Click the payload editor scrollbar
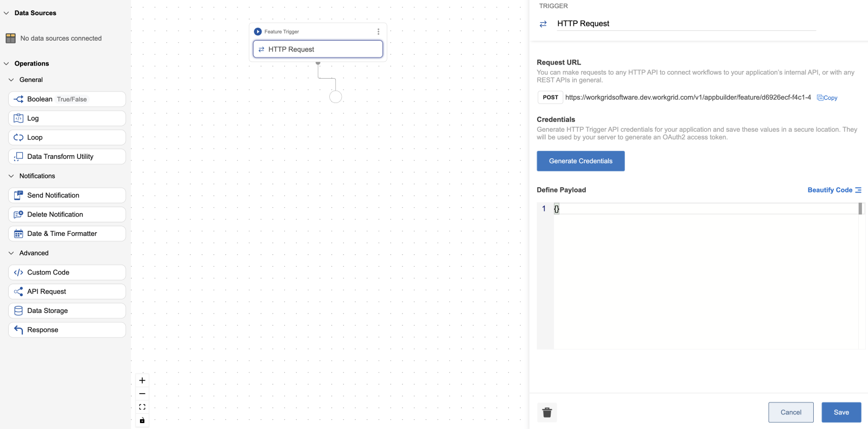868x429 pixels. tap(860, 209)
